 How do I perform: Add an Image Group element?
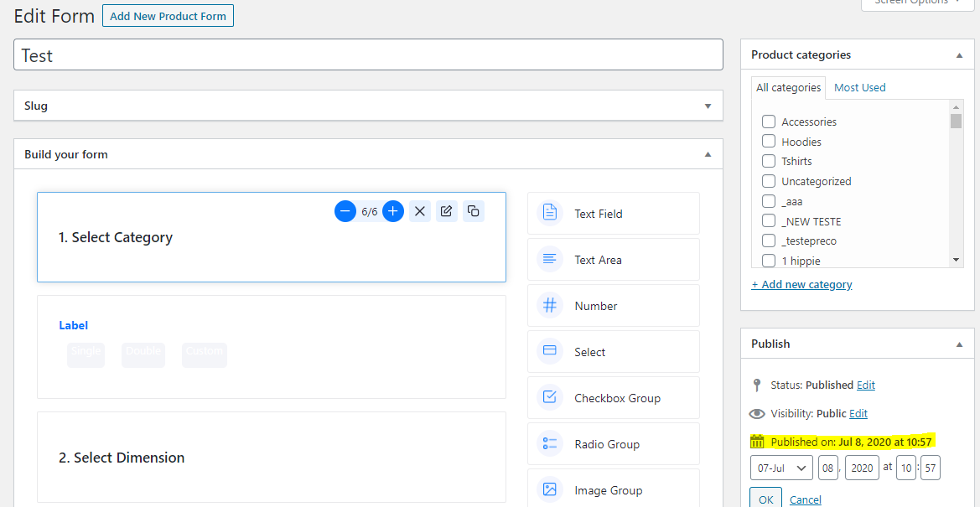click(x=613, y=490)
